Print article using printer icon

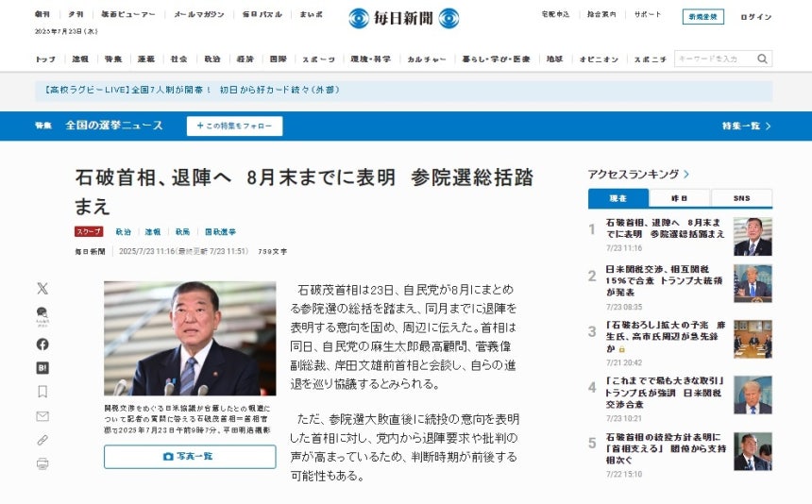tap(42, 463)
